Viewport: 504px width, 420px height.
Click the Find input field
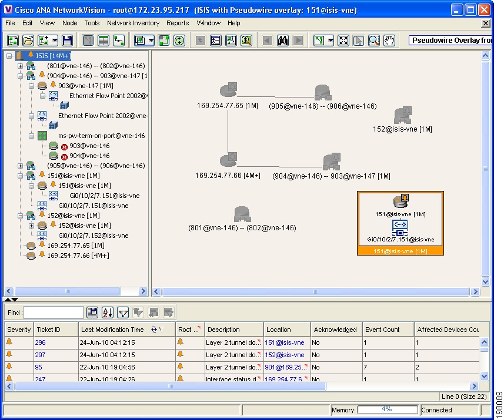point(54,313)
